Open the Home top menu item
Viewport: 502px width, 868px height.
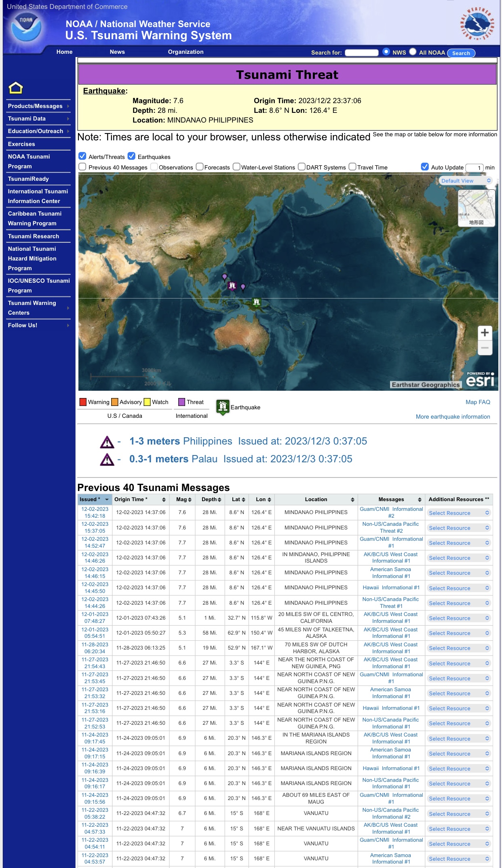tap(65, 52)
